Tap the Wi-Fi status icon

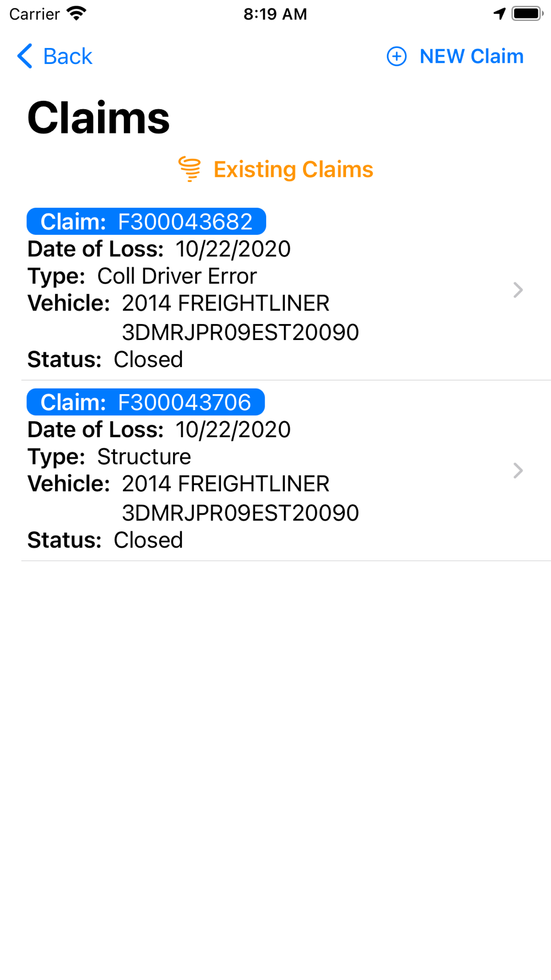(77, 13)
